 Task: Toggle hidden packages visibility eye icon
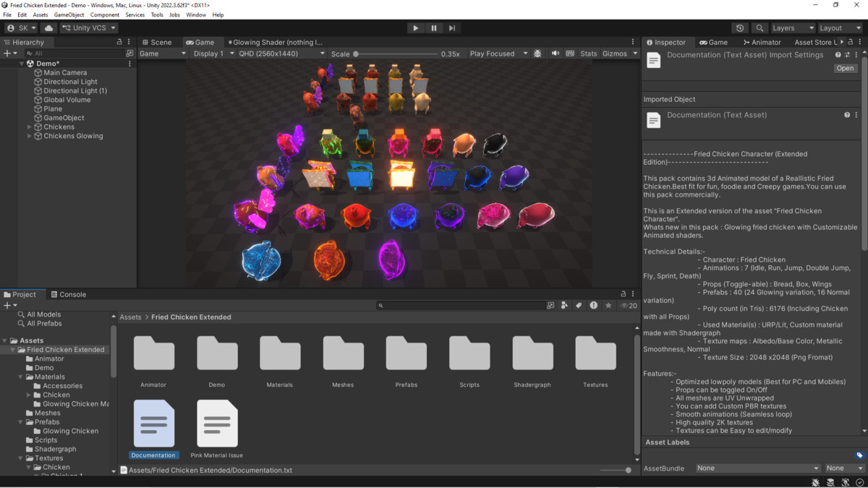(x=629, y=306)
